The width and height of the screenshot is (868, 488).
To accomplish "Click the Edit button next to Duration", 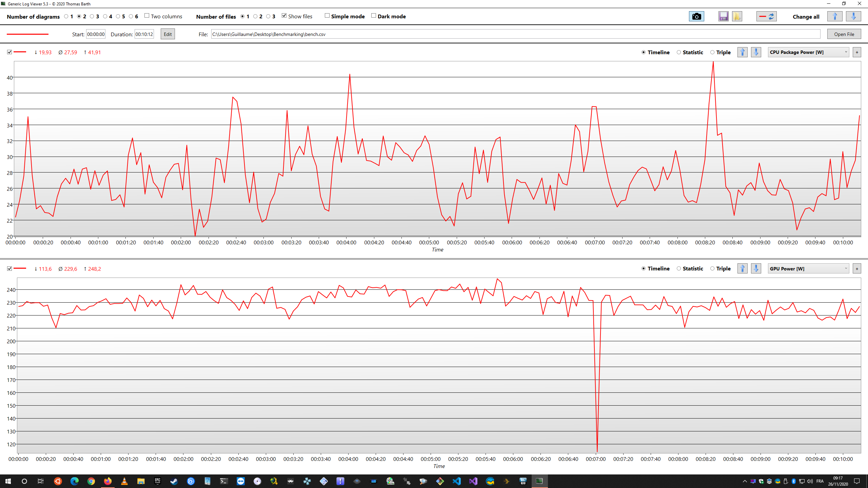I will coord(167,34).
